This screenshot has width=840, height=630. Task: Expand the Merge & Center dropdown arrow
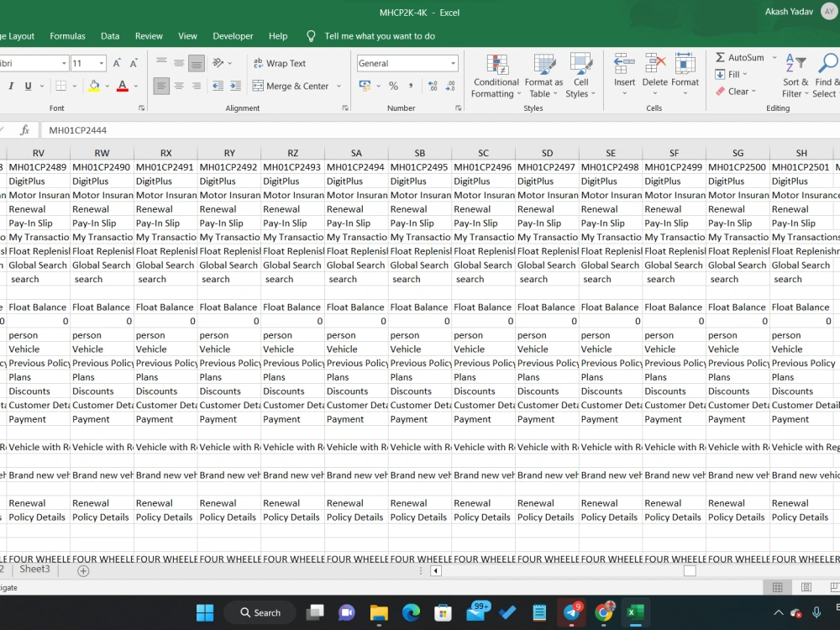[339, 86]
